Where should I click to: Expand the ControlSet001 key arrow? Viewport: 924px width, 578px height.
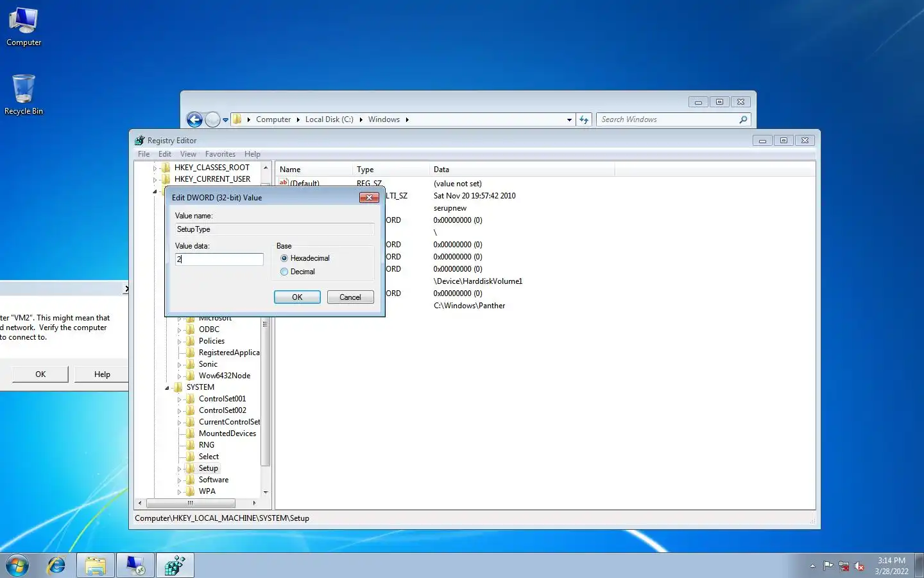point(179,399)
